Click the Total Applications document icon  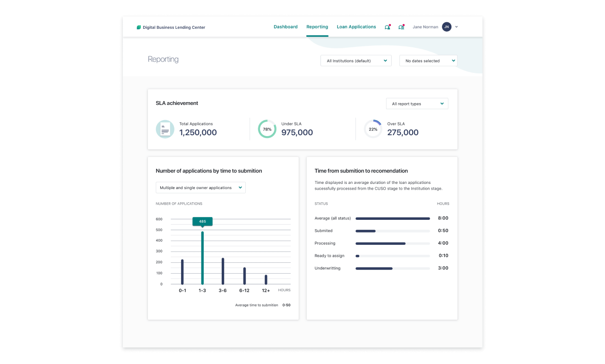coord(165,129)
